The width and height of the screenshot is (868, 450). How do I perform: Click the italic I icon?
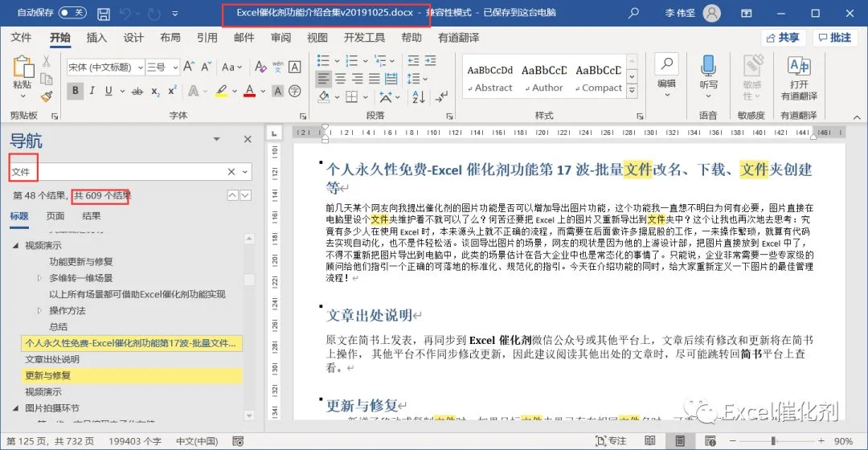pos(92,91)
